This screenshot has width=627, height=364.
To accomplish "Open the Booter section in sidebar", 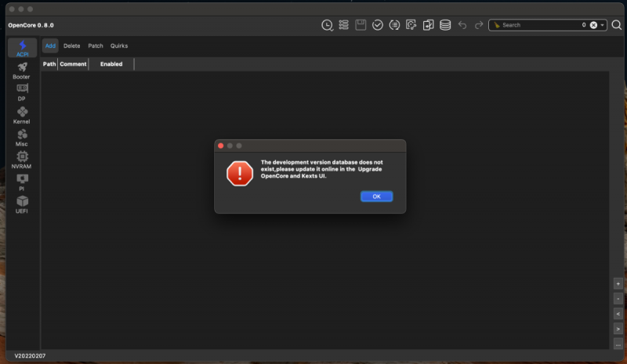I will (x=22, y=70).
